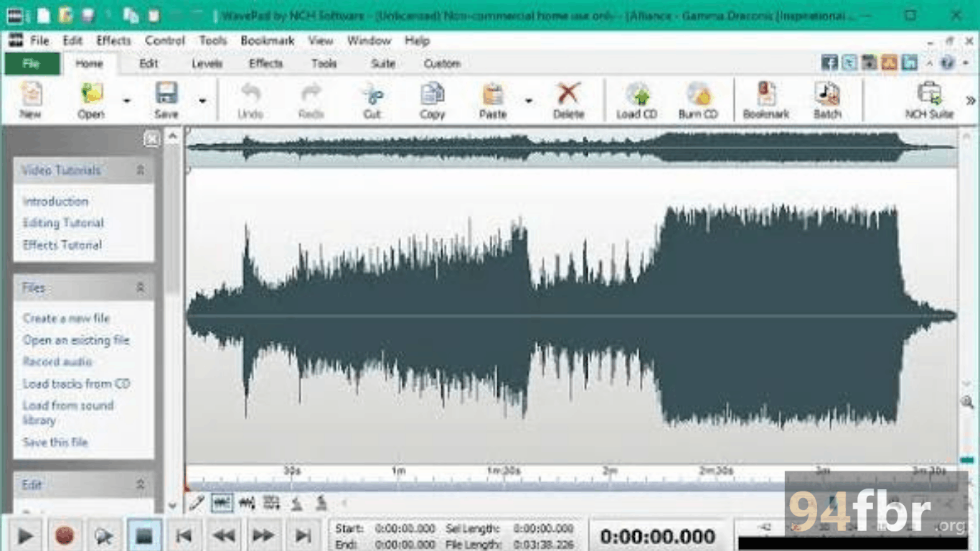Click the Load tracks from CD link
Screen dimensions: 980x551
(77, 384)
